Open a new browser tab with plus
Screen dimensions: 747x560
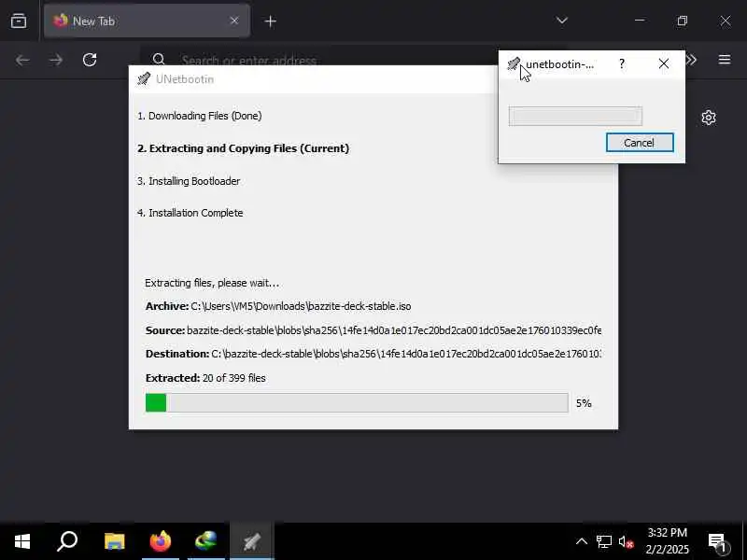(270, 21)
